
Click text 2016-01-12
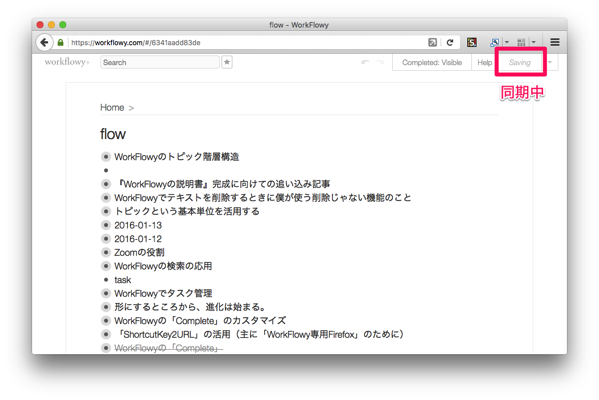click(138, 239)
